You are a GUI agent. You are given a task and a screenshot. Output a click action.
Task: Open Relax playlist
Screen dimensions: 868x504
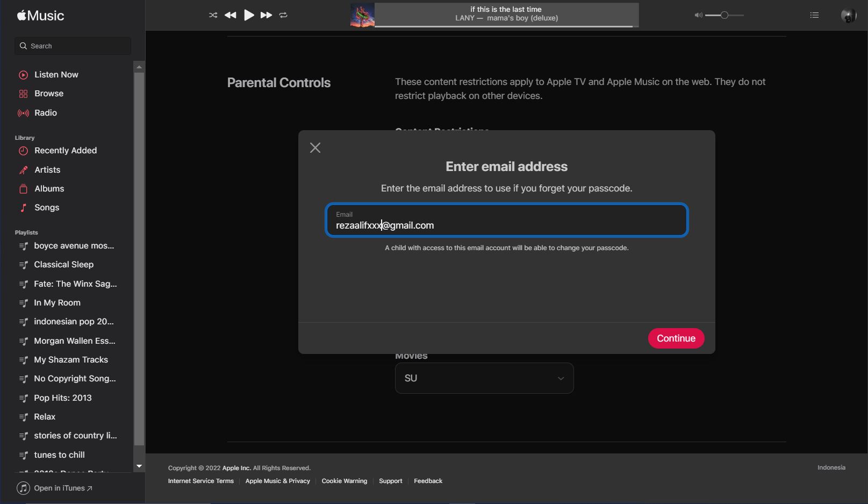coord(45,417)
